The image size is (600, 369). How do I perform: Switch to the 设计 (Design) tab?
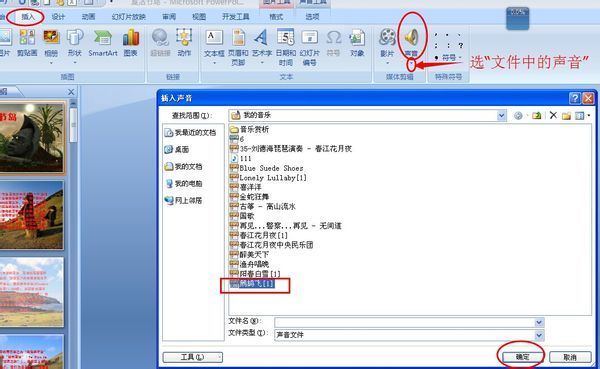click(x=58, y=17)
